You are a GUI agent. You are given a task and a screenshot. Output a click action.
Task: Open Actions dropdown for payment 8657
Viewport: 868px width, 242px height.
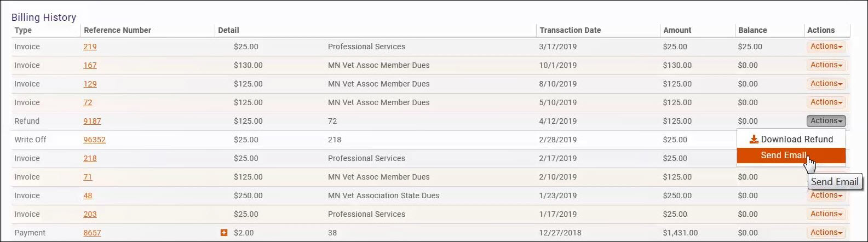(x=826, y=233)
